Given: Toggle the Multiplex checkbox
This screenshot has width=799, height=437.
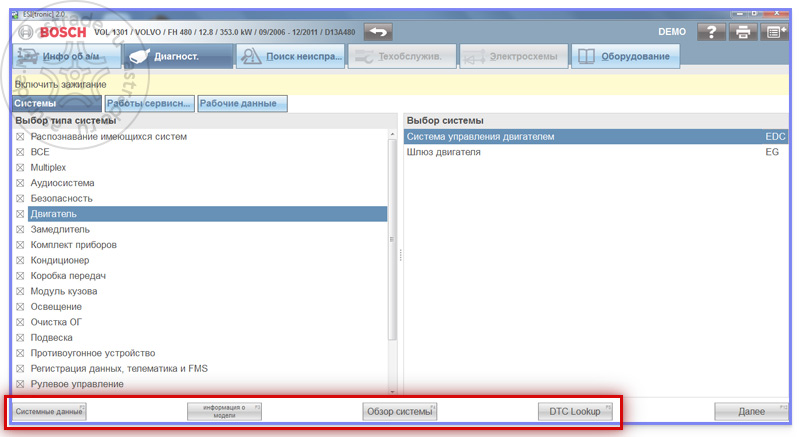Looking at the screenshot, I should tap(20, 168).
